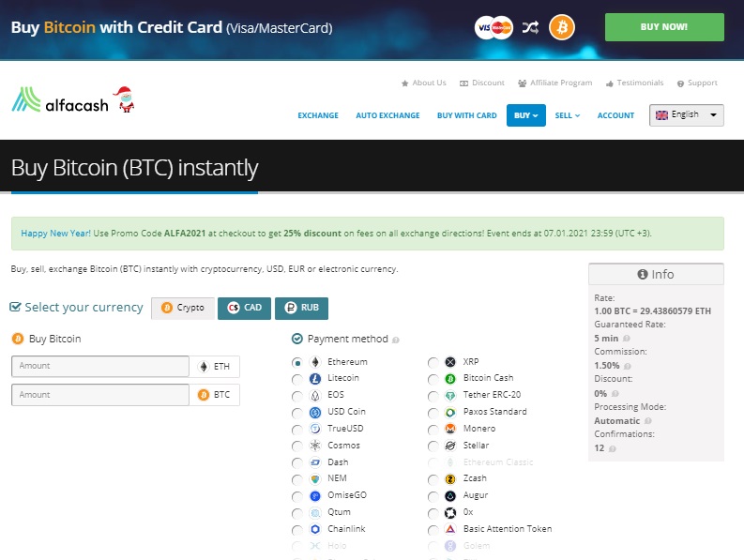This screenshot has height=560, width=744.
Task: Open the Testimonials link
Action: [634, 83]
